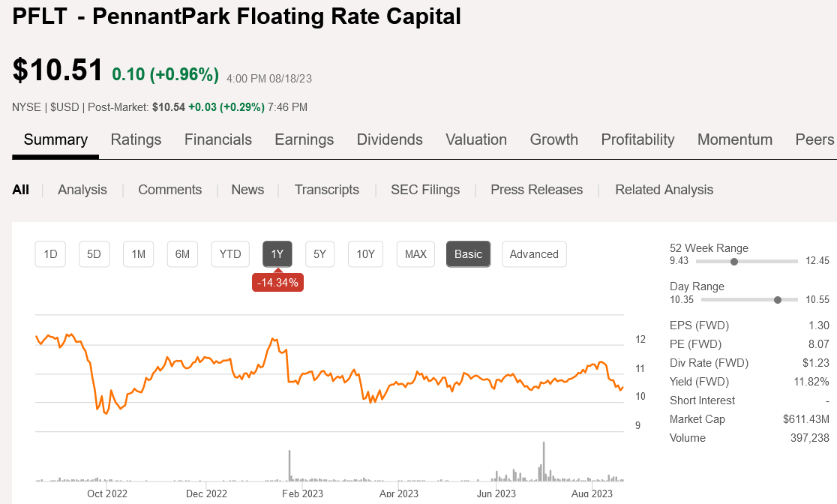This screenshot has width=837, height=504.
Task: Open the Ratings tab
Action: pyautogui.click(x=136, y=139)
